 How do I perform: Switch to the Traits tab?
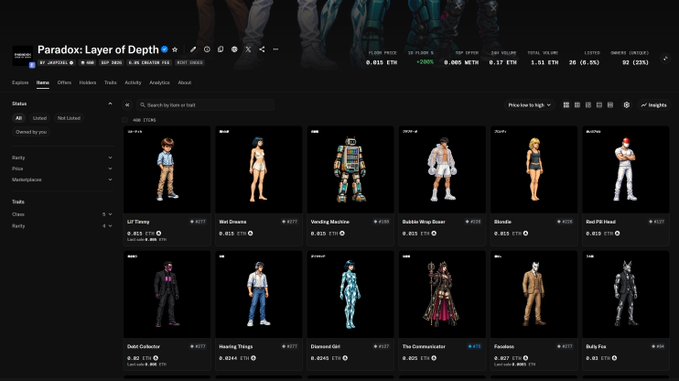point(110,82)
